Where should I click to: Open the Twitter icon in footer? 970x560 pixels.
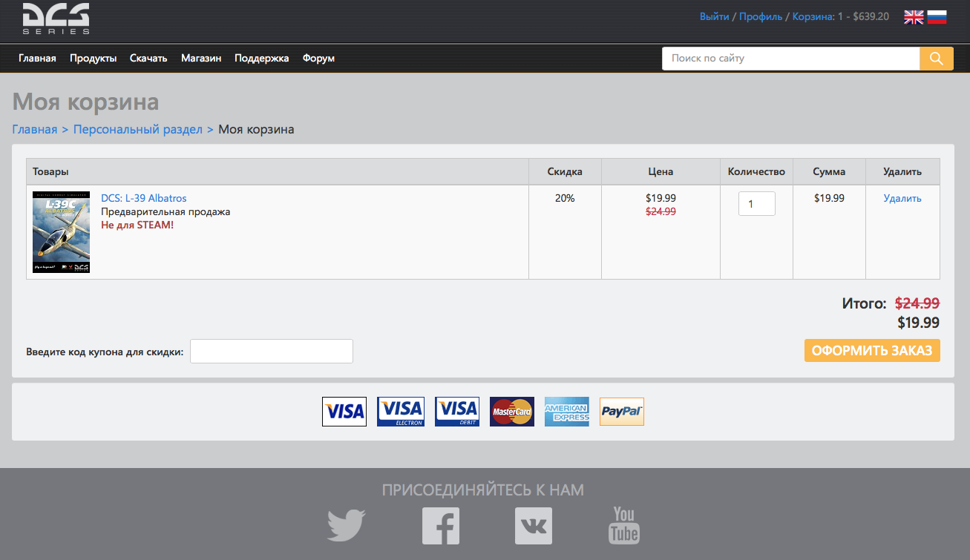coord(347,525)
